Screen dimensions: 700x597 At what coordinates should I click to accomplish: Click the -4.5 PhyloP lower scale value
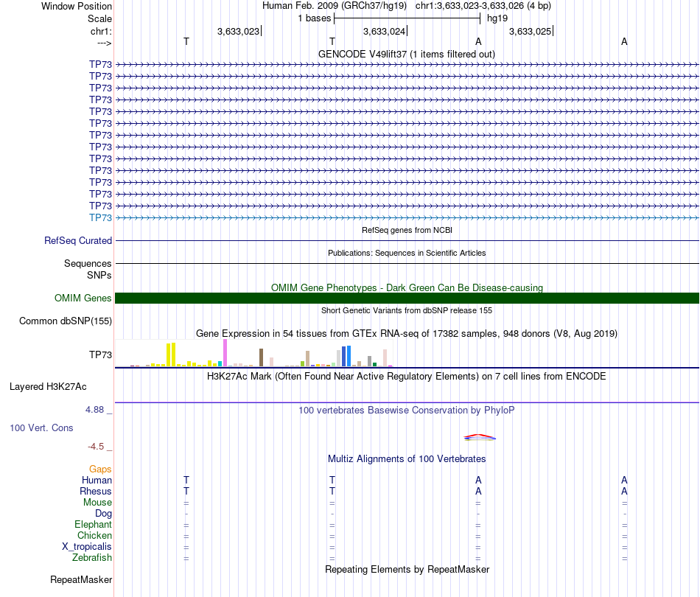point(96,447)
